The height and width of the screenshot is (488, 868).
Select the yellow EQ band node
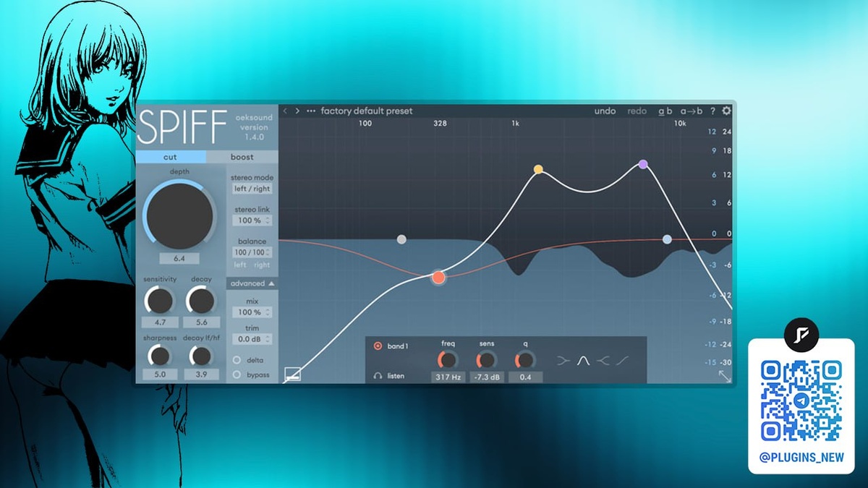coord(538,169)
